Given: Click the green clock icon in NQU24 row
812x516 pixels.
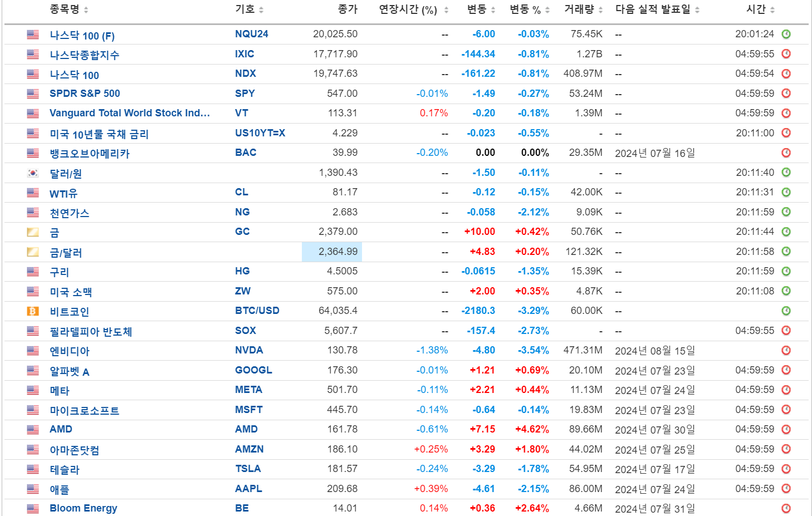Looking at the screenshot, I should pos(786,35).
